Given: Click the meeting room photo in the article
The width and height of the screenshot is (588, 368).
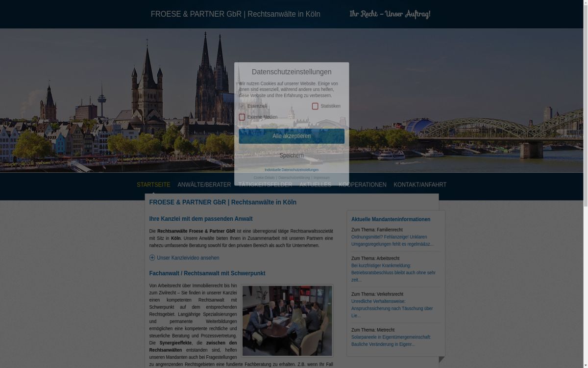Looking at the screenshot, I should [287, 320].
